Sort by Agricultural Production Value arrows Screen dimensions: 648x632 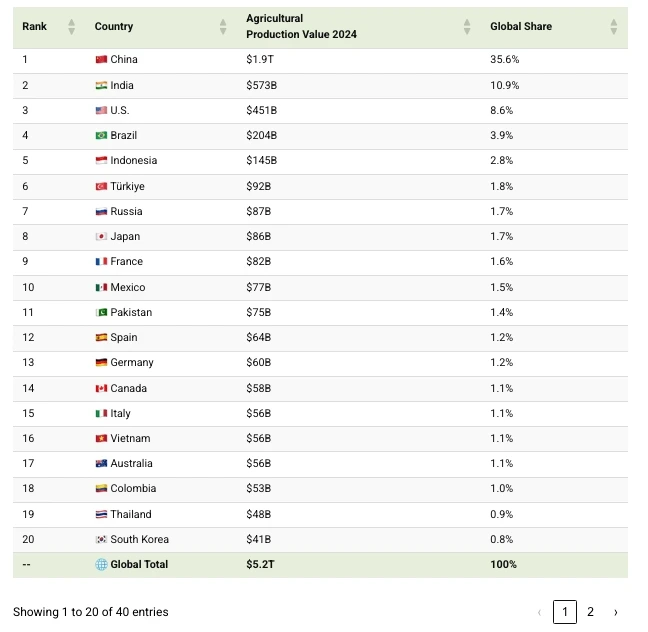click(x=467, y=27)
